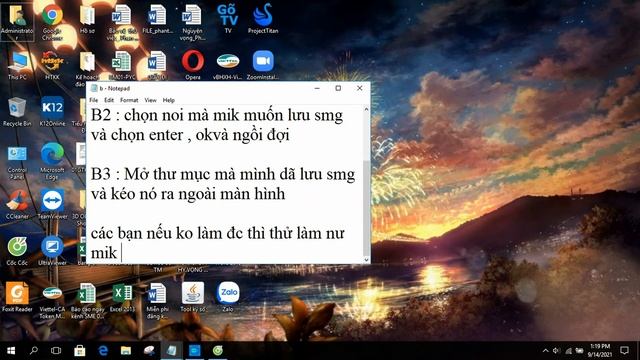Open the Cốc Cốc taskbar button
This screenshot has height=360, width=640.
tap(218, 351)
